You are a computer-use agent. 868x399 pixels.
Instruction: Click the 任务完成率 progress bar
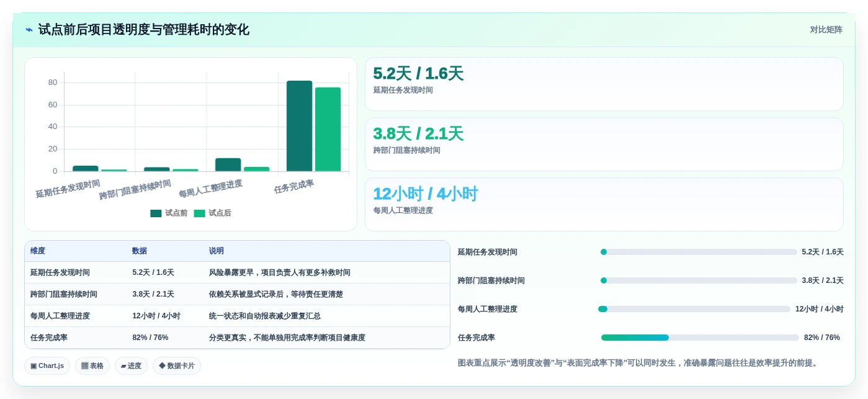coord(700,338)
